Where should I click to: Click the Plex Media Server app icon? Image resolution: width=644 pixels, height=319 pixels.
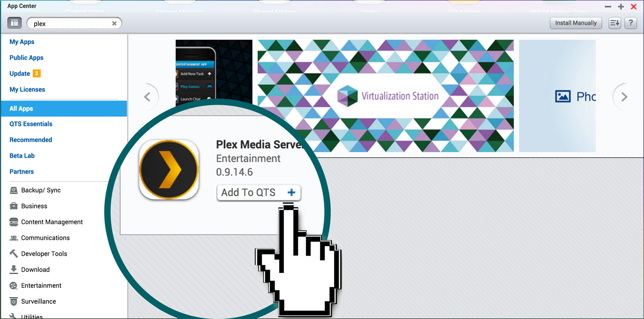[169, 169]
